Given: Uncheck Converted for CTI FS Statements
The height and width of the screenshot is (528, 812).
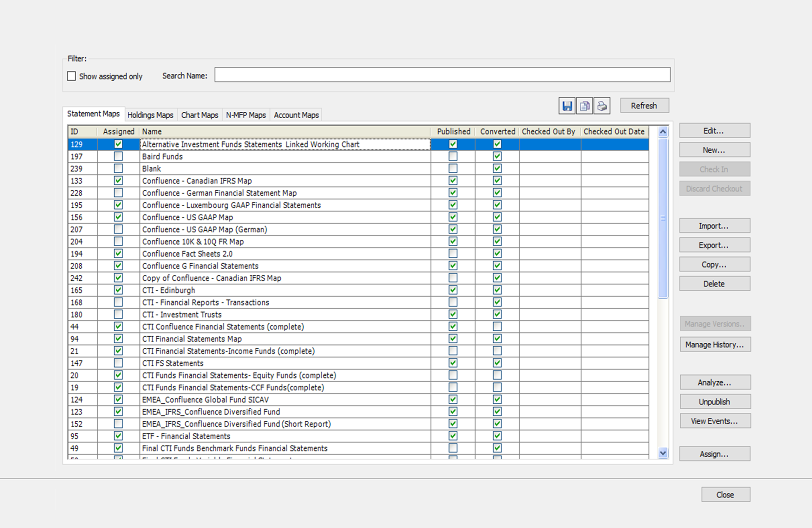Looking at the screenshot, I should 497,363.
